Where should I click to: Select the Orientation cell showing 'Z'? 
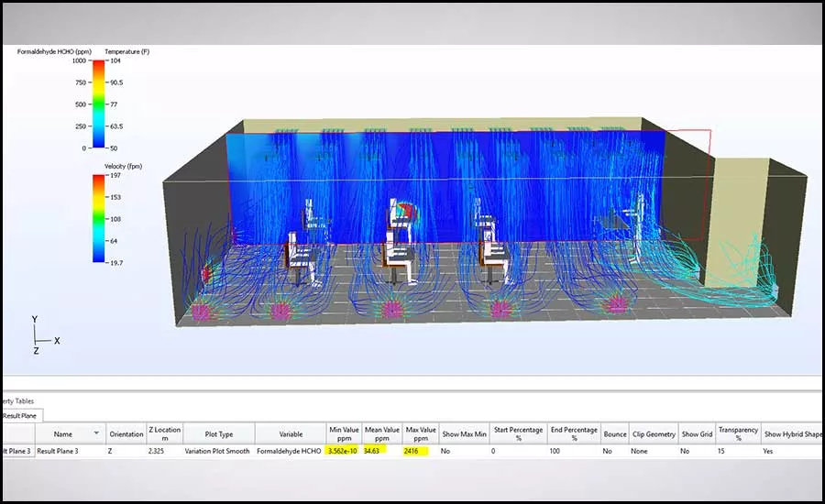click(126, 451)
